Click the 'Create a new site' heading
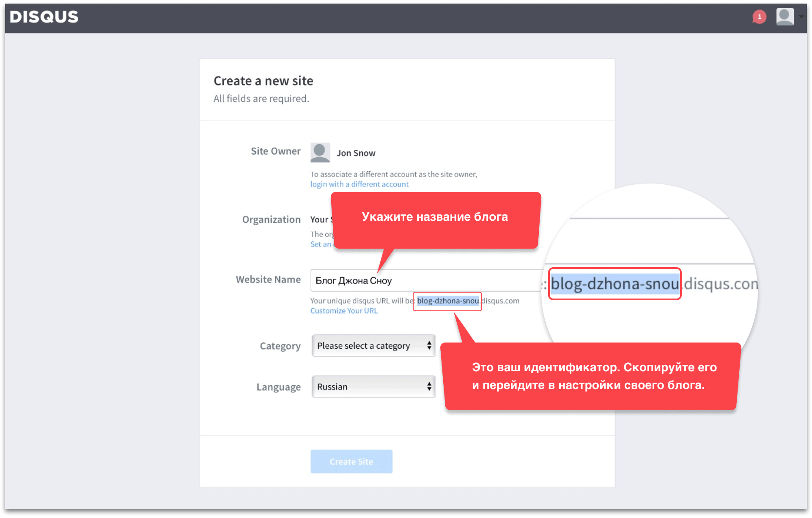The width and height of the screenshot is (812, 518). [263, 81]
